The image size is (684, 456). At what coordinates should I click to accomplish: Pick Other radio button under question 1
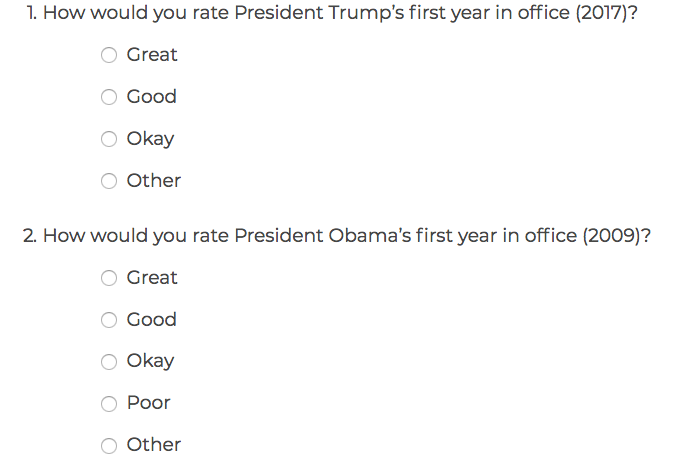(109, 182)
